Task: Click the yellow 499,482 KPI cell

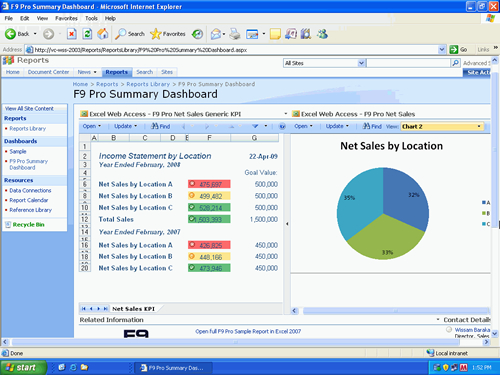Action: point(209,196)
